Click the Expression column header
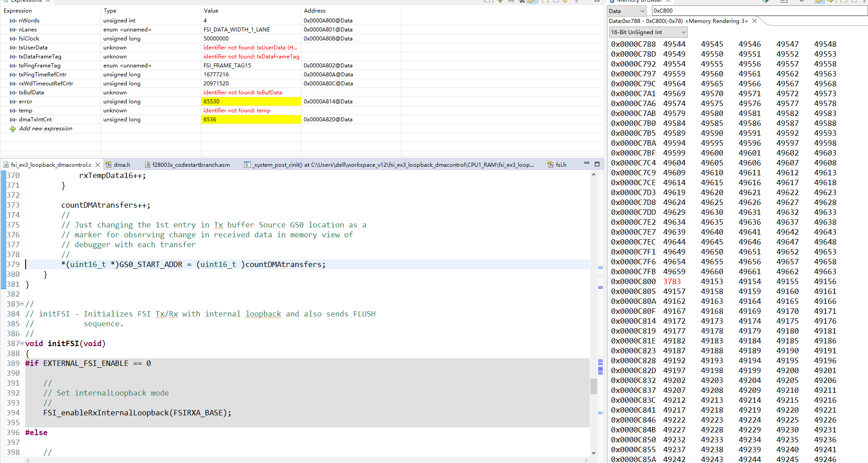The height and width of the screenshot is (463, 868). [x=18, y=11]
